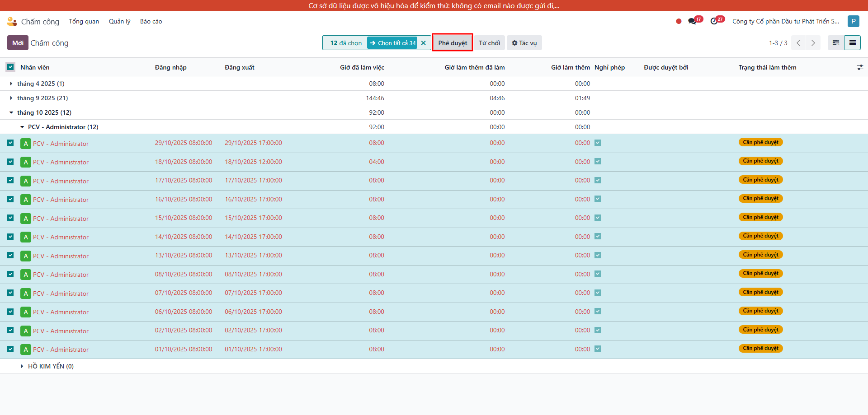
Task: Switch to the first list view icon
Action: tap(836, 43)
